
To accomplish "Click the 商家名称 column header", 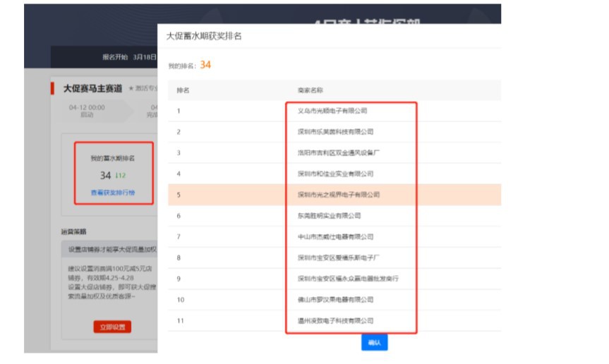I will click(310, 90).
